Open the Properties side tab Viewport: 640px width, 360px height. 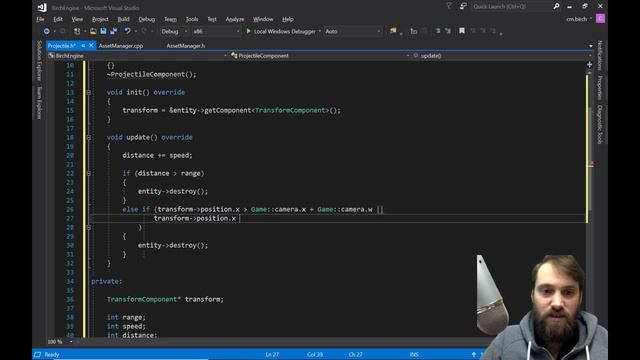point(600,87)
